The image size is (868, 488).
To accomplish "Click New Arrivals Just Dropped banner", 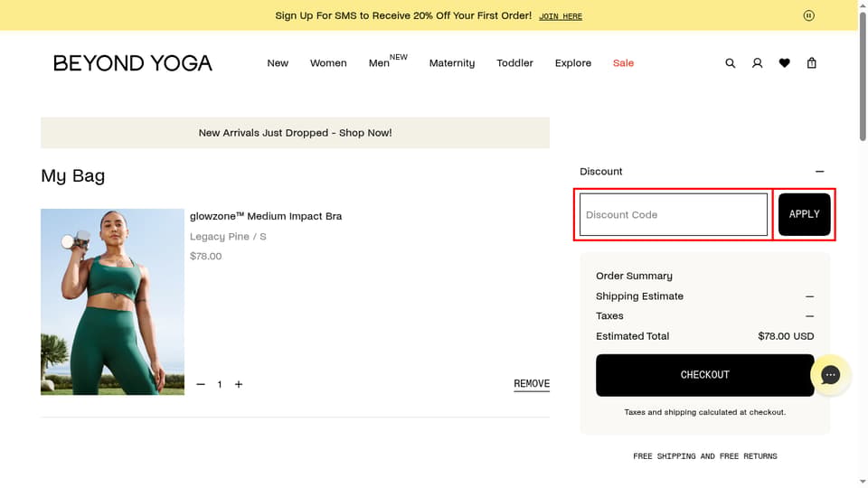I will point(295,133).
